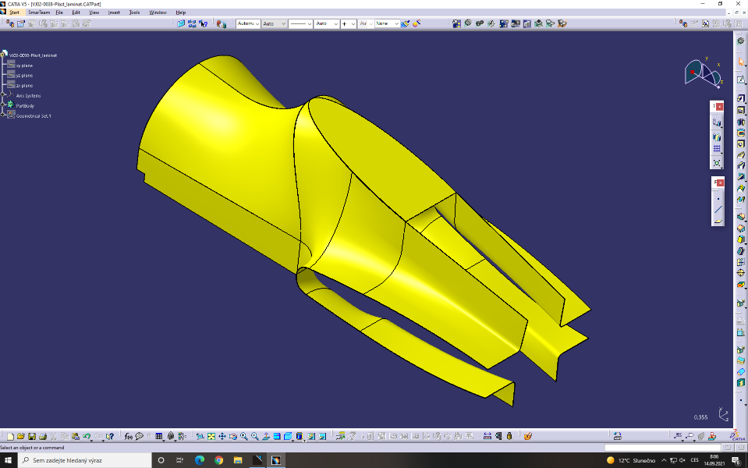
Task: Click the Save icon in bottom toolbar
Action: (x=32, y=437)
